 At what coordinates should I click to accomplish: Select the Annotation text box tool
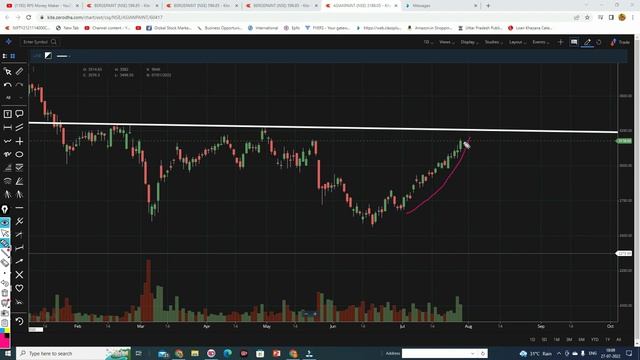pyautogui.click(x=7, y=114)
